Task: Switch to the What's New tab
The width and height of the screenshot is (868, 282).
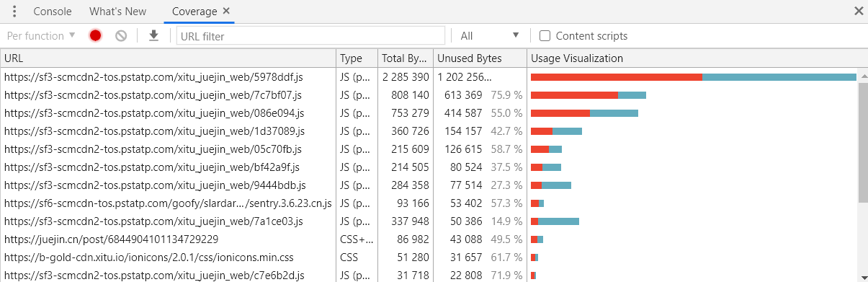Action: (x=117, y=12)
